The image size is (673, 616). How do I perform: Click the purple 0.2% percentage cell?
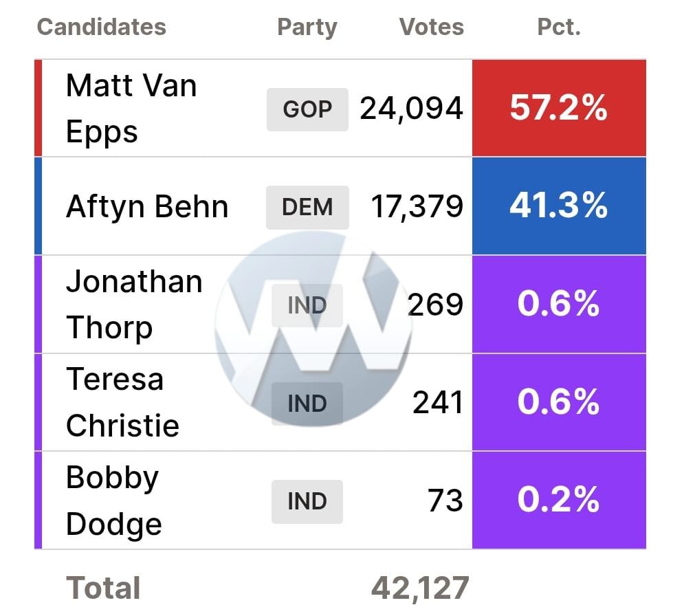pos(559,500)
